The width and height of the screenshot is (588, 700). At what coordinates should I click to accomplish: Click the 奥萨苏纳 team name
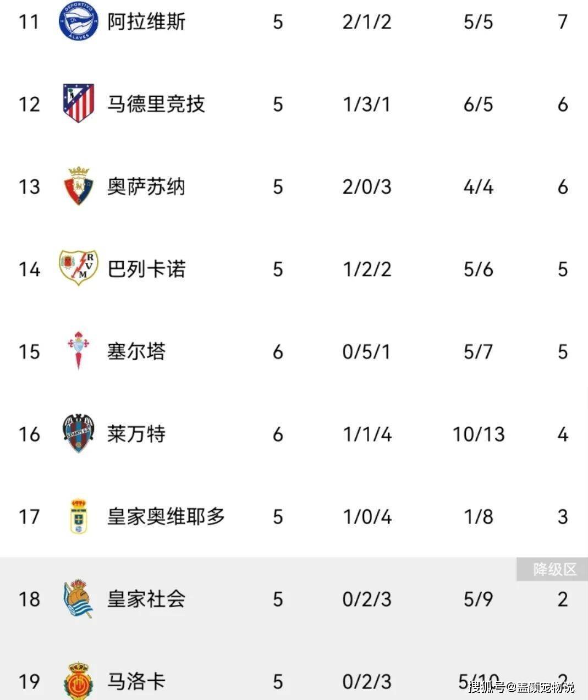[x=146, y=186]
